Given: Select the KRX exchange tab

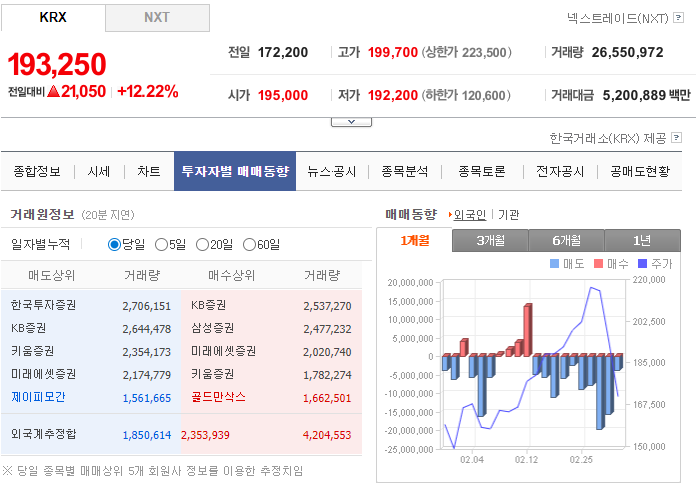Looking at the screenshot, I should coord(53,18).
